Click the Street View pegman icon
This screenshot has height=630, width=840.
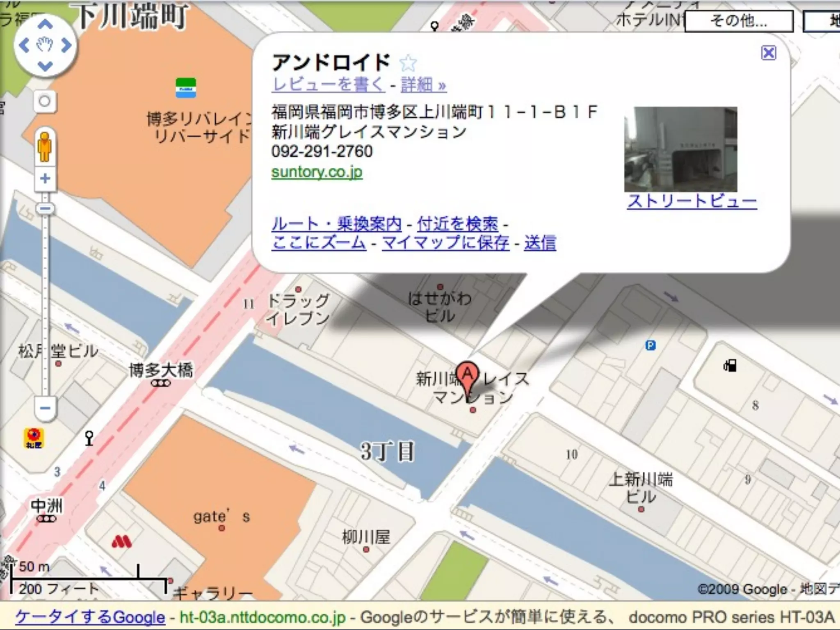coord(45,147)
